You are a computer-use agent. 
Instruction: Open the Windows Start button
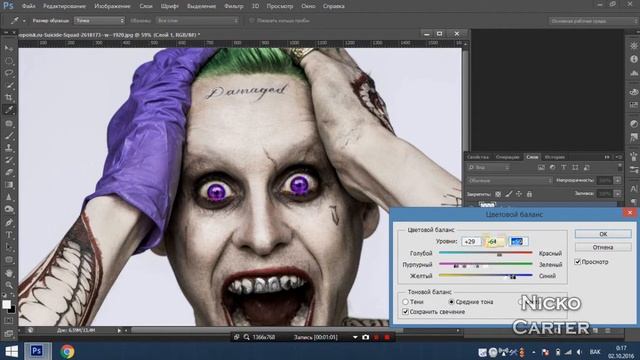pyautogui.click(x=11, y=351)
